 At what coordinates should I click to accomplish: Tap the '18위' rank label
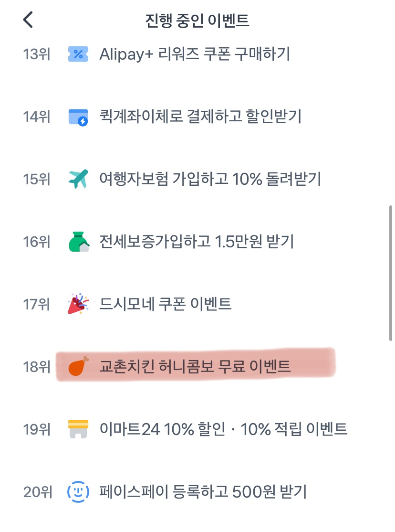(x=36, y=367)
